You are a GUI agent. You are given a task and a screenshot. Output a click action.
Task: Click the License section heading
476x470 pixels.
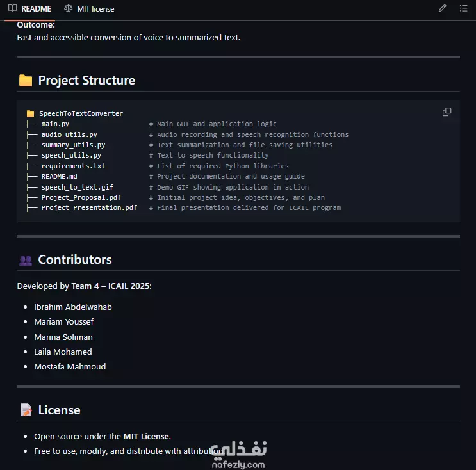59,410
